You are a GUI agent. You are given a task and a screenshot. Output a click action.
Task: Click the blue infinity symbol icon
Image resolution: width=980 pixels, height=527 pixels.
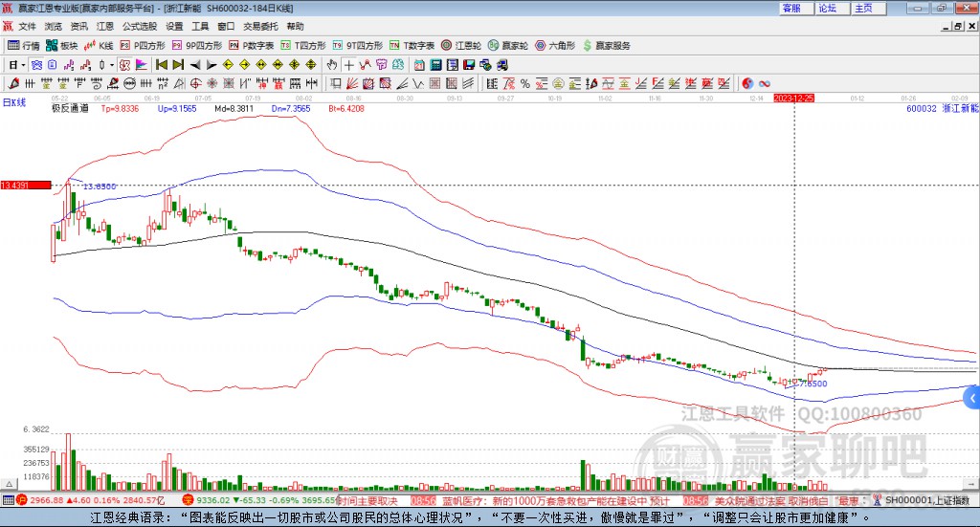coord(765,83)
